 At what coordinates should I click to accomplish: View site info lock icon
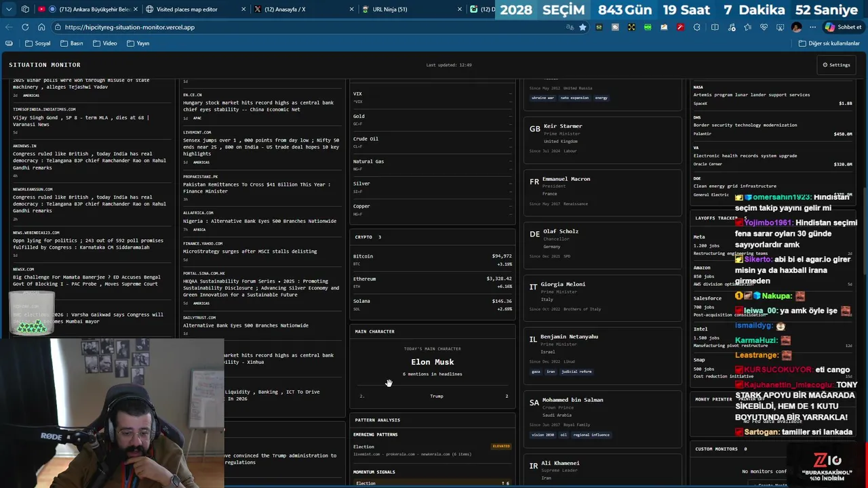[x=58, y=27]
